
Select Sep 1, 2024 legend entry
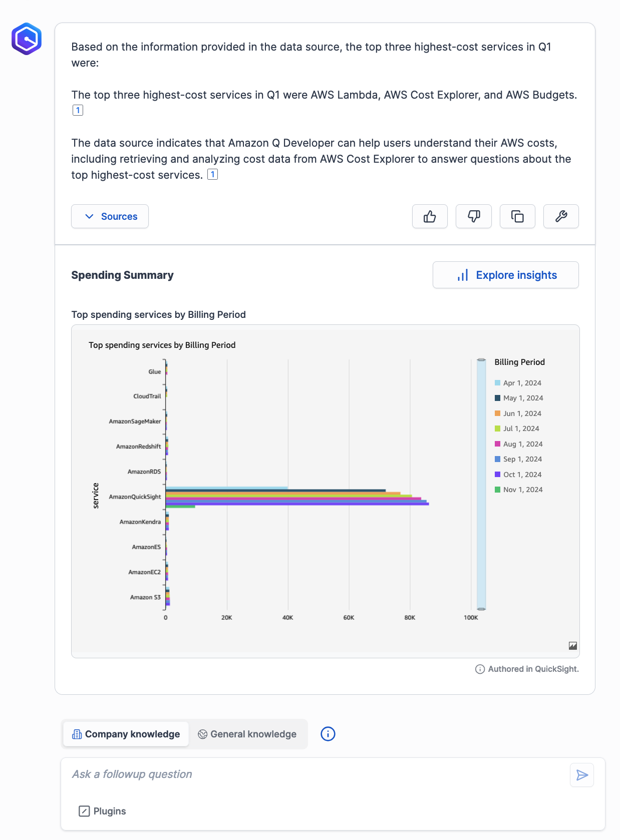[518, 459]
